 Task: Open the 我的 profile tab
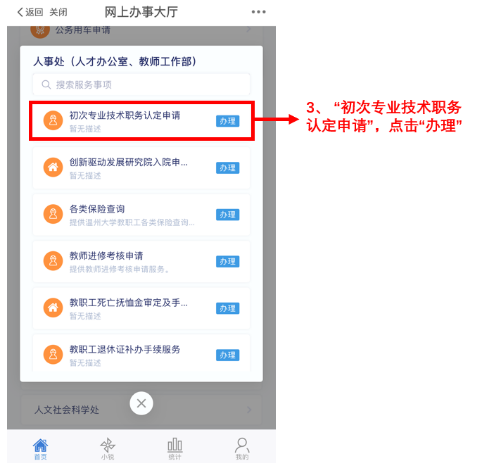pos(242,449)
